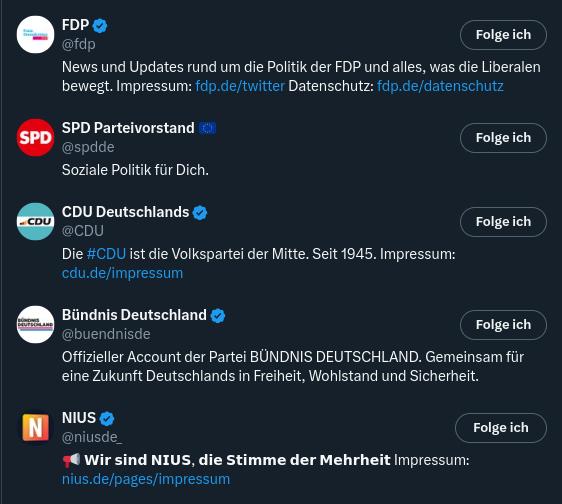Open the SPD red logo avatar
Image resolution: width=562 pixels, height=504 pixels.
(35, 138)
